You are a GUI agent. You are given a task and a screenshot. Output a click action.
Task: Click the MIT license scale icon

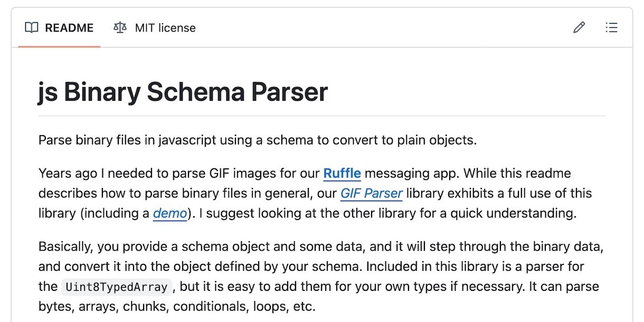click(120, 28)
